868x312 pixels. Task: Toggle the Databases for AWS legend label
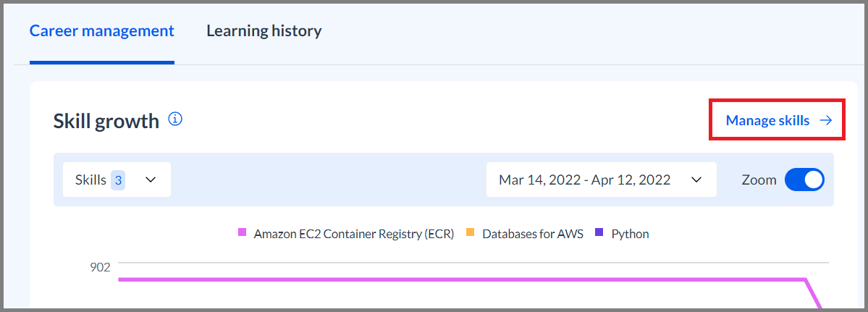[x=533, y=234]
